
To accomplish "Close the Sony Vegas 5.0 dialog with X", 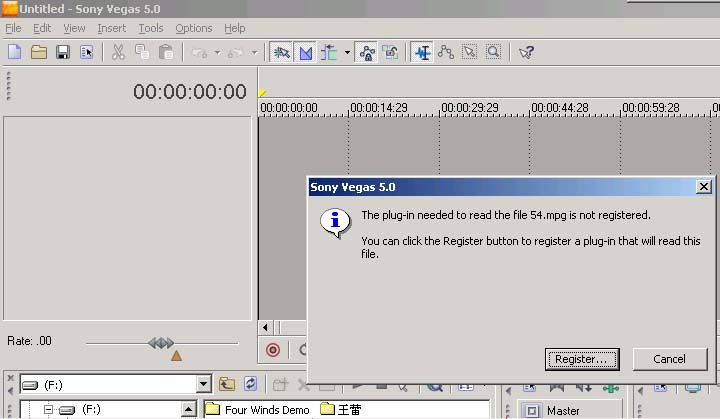I will [703, 187].
